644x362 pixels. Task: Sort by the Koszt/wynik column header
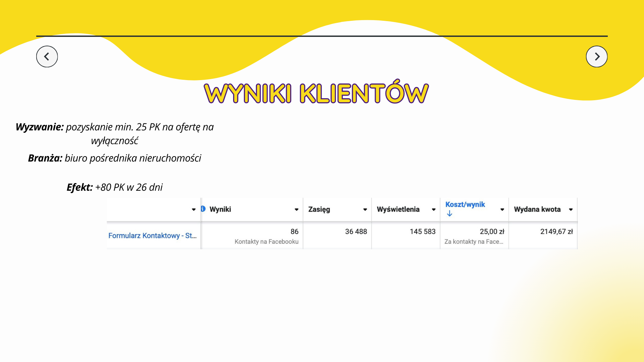coord(465,204)
